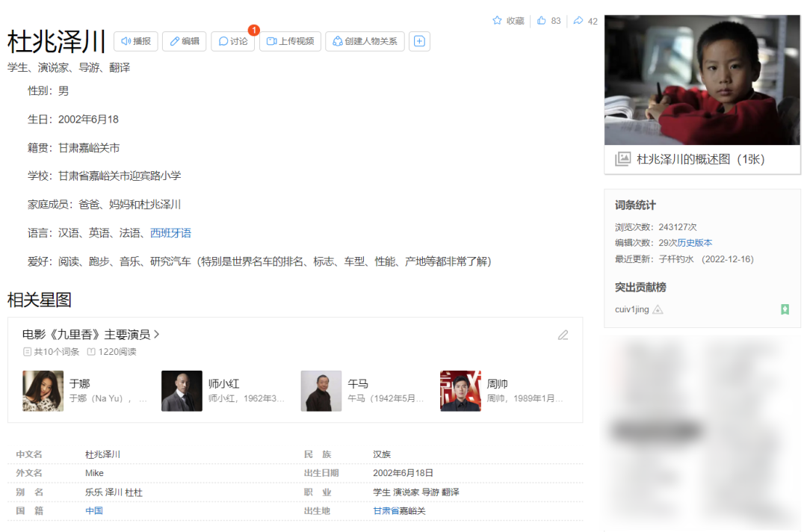Viewport: 807px width, 532px height.
Task: Click 创建人物关系 create relationship button
Action: (365, 41)
